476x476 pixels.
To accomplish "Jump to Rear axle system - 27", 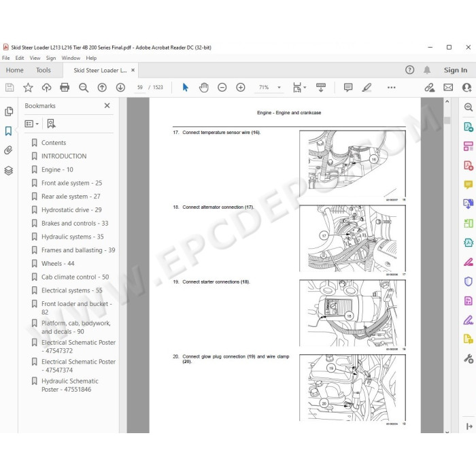I will pyautogui.click(x=71, y=197).
